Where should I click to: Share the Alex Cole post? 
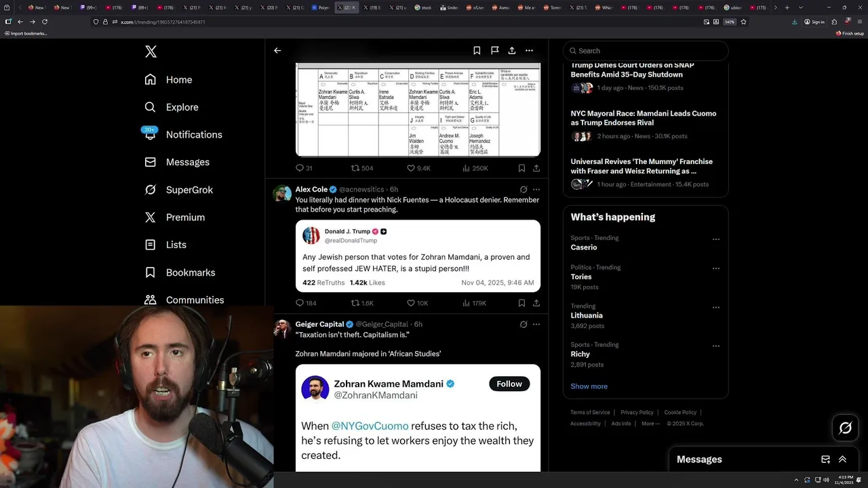point(536,303)
